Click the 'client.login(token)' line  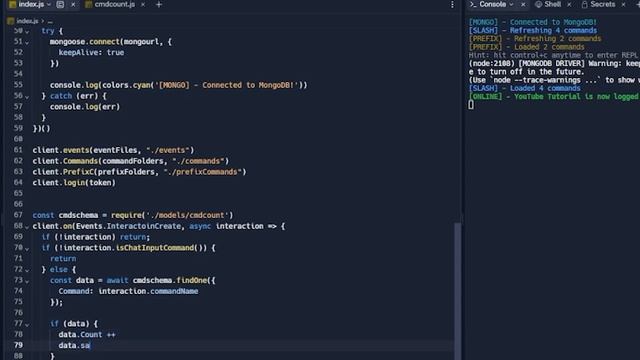tap(74, 183)
